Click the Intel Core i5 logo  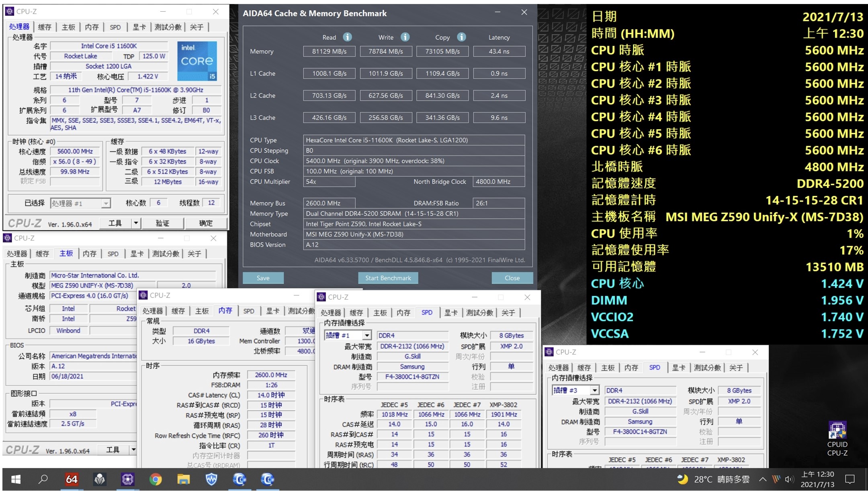coord(197,61)
